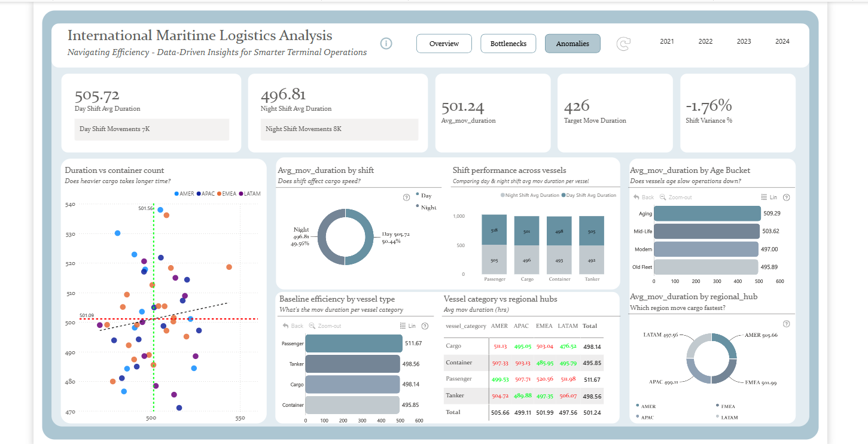Viewport: 868px width, 444px height.
Task: Click help icon on Age Bucket chart
Action: tap(786, 197)
